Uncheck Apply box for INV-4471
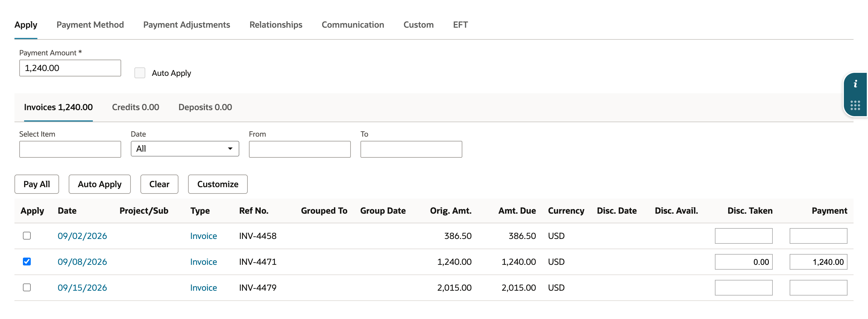 [x=27, y=262]
